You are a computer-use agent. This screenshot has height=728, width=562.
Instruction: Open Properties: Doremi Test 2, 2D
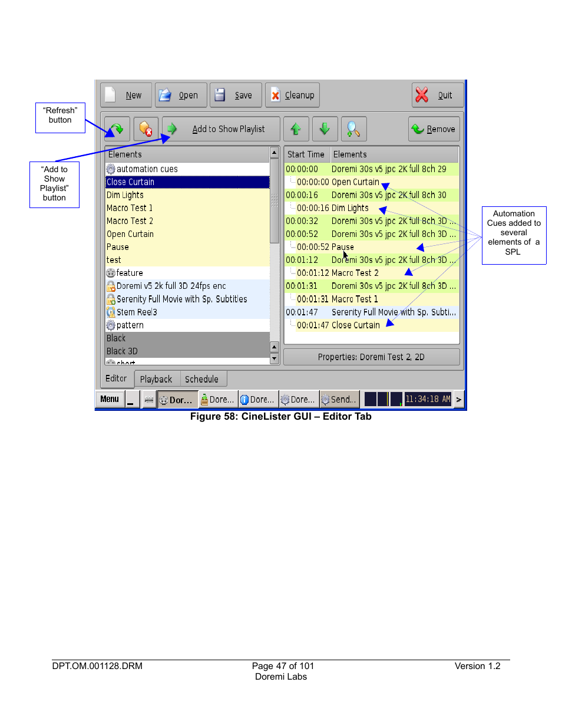pyautogui.click(x=371, y=357)
